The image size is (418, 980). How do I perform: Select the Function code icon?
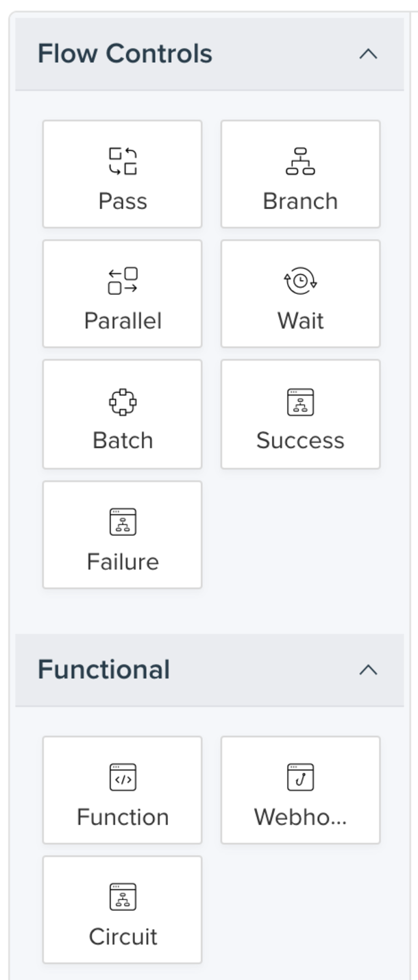tap(123, 777)
